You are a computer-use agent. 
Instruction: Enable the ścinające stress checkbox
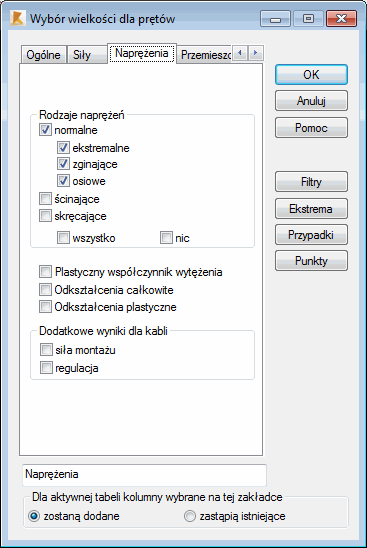click(x=45, y=199)
